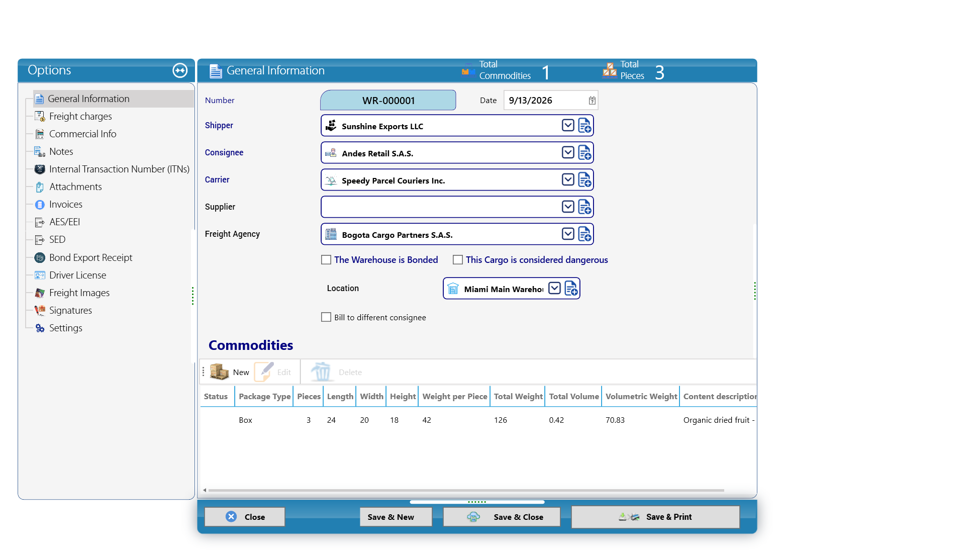Click the Number field WR-000001
The width and height of the screenshot is (980, 553).
388,101
